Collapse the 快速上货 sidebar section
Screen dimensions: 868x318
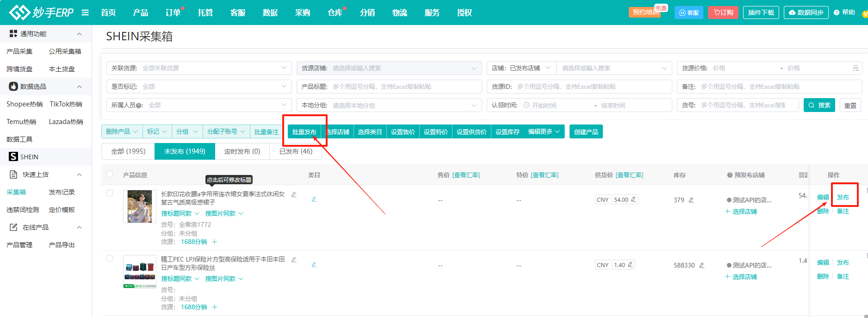pos(79,175)
